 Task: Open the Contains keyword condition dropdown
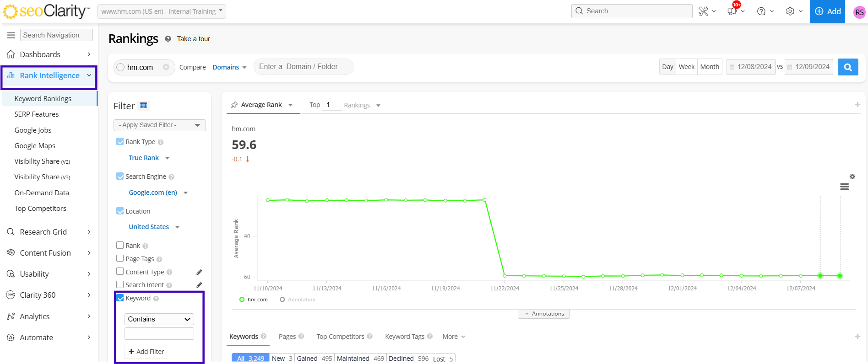point(159,319)
